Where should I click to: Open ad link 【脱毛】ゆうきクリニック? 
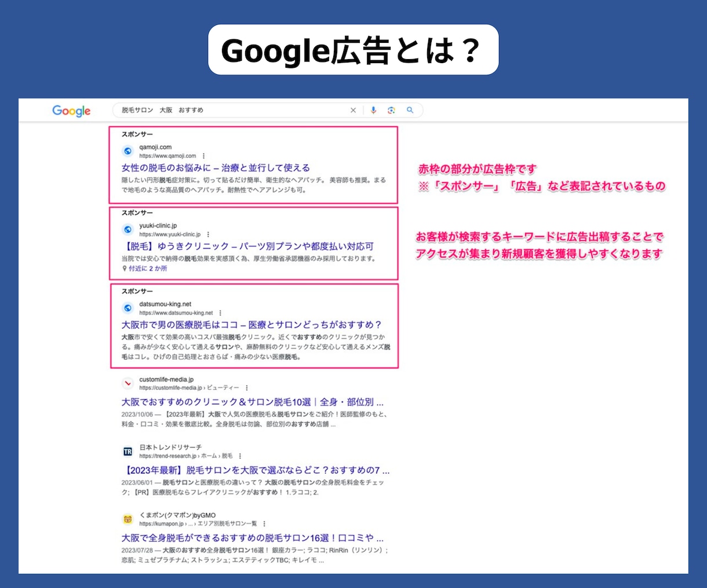tap(247, 246)
